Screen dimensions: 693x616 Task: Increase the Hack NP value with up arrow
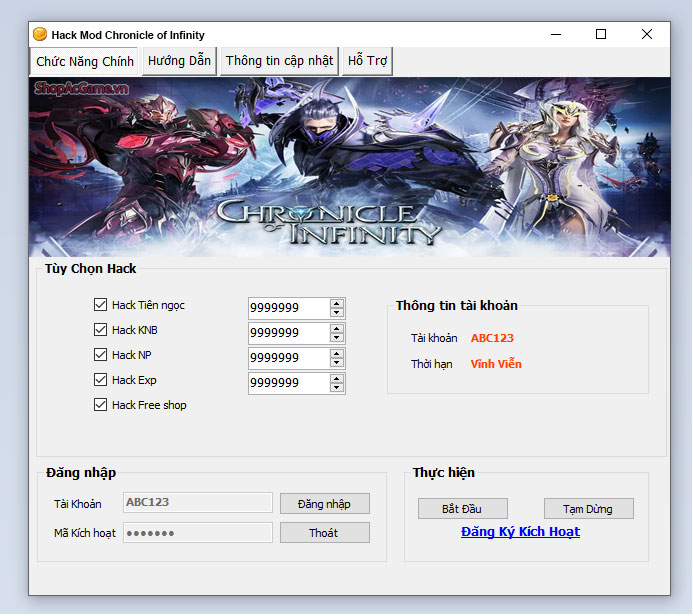(x=337, y=354)
